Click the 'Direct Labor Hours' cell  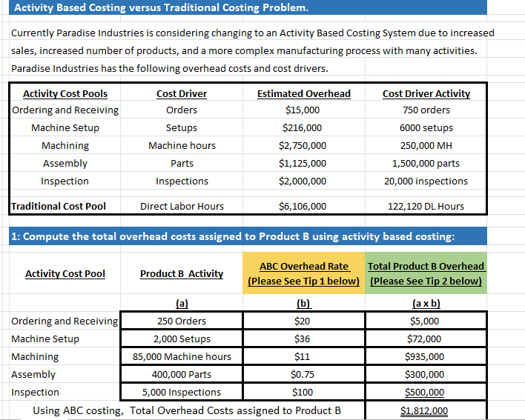coord(182,207)
